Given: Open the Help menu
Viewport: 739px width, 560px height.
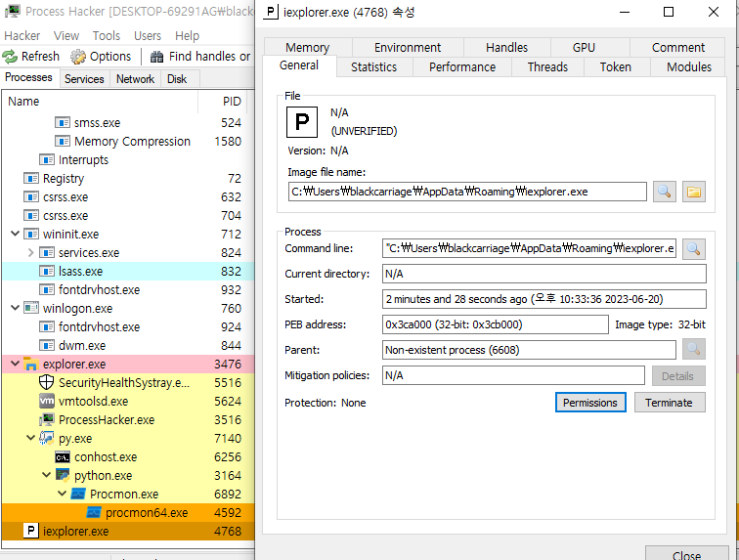Looking at the screenshot, I should pyautogui.click(x=187, y=36).
